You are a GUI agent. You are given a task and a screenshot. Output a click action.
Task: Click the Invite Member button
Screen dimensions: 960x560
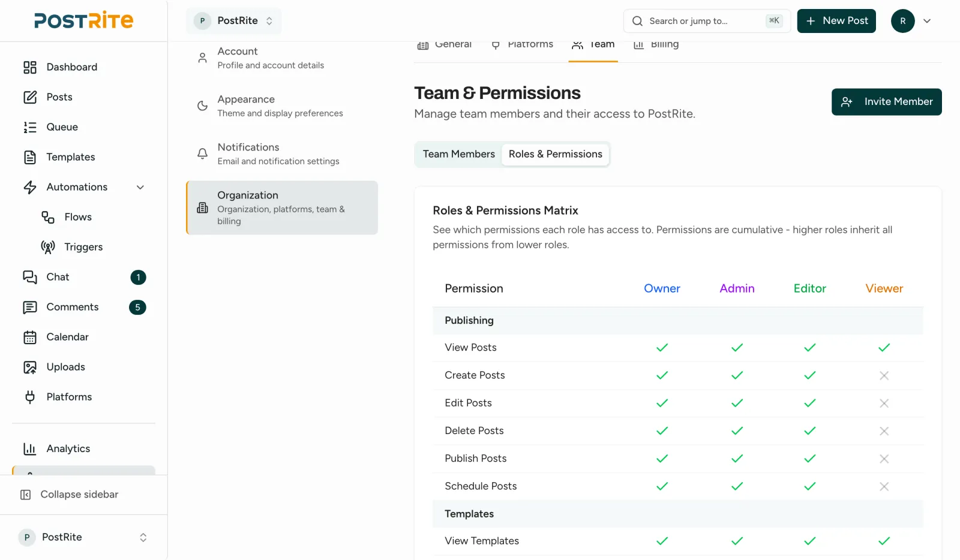887,102
